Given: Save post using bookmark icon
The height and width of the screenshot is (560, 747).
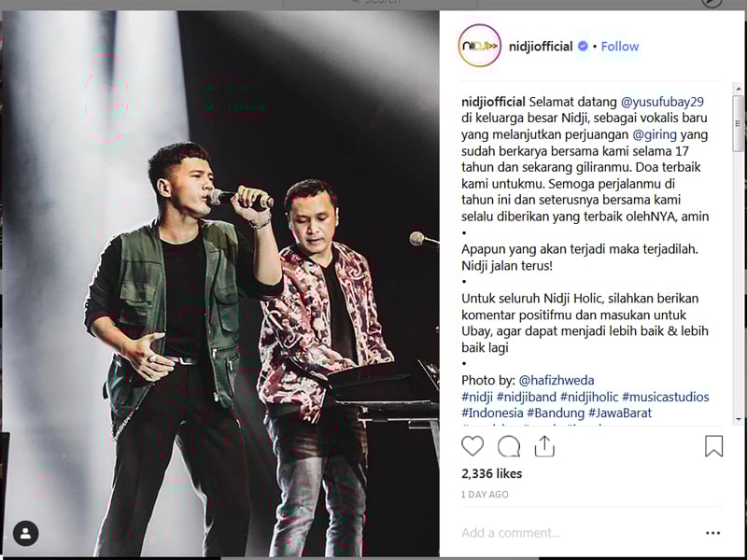Looking at the screenshot, I should [x=713, y=446].
